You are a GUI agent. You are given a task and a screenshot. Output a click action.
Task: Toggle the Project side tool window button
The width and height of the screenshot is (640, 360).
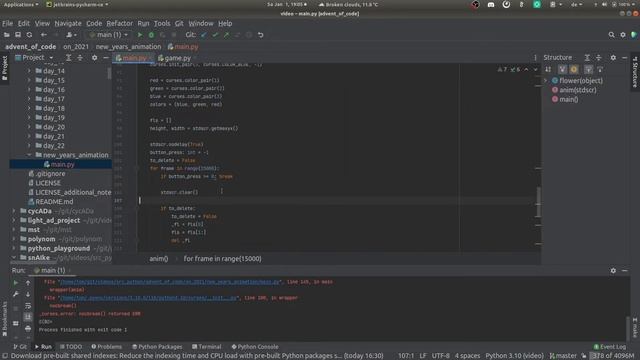coord(4,68)
